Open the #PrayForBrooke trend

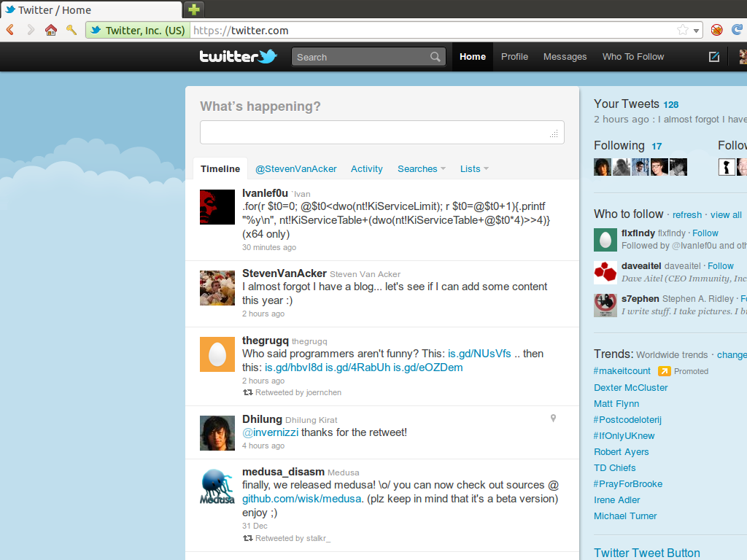pos(628,484)
